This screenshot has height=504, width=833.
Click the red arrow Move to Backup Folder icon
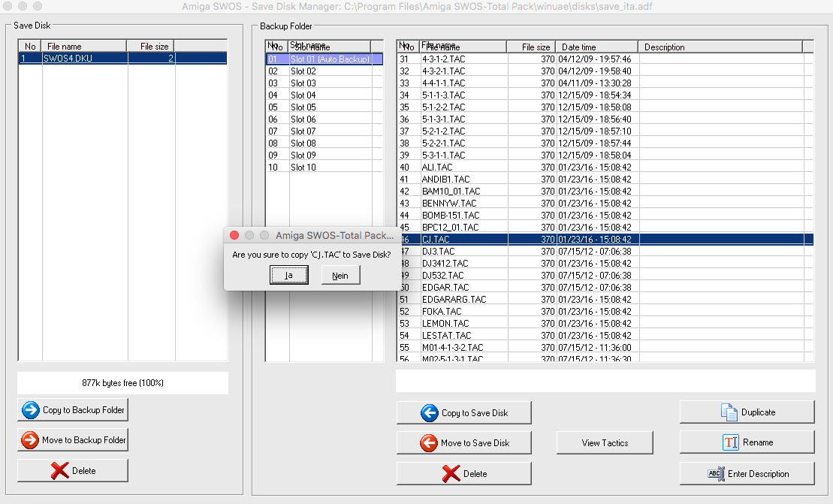(31, 440)
